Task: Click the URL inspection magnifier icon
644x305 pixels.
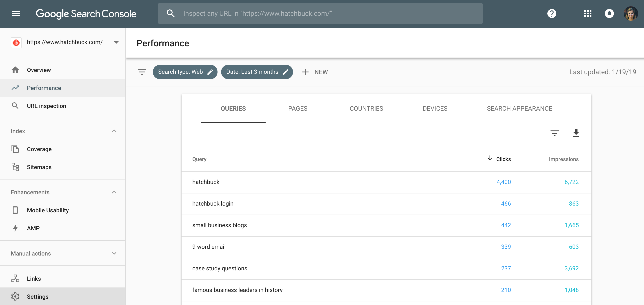Action: (x=15, y=106)
